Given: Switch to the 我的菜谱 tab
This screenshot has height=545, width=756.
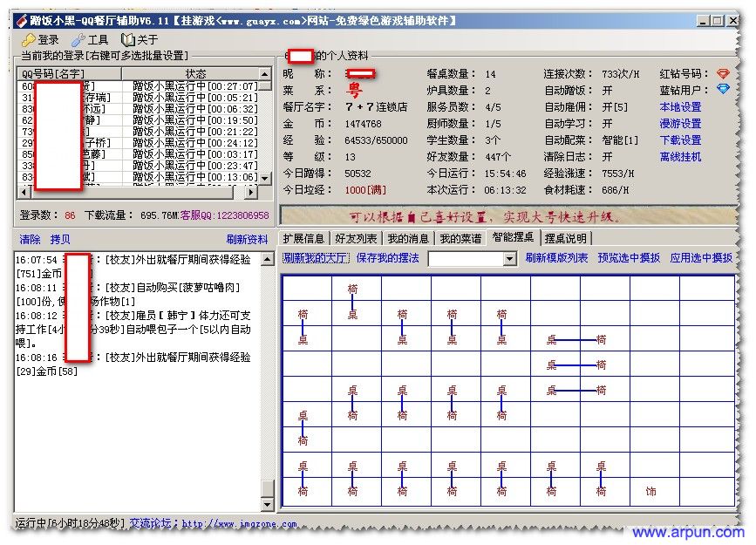Looking at the screenshot, I should coord(460,238).
